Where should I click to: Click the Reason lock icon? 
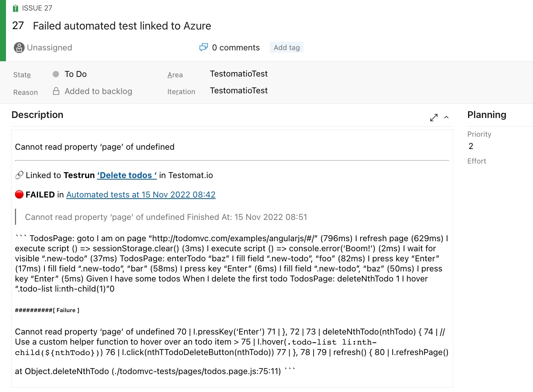click(56, 91)
